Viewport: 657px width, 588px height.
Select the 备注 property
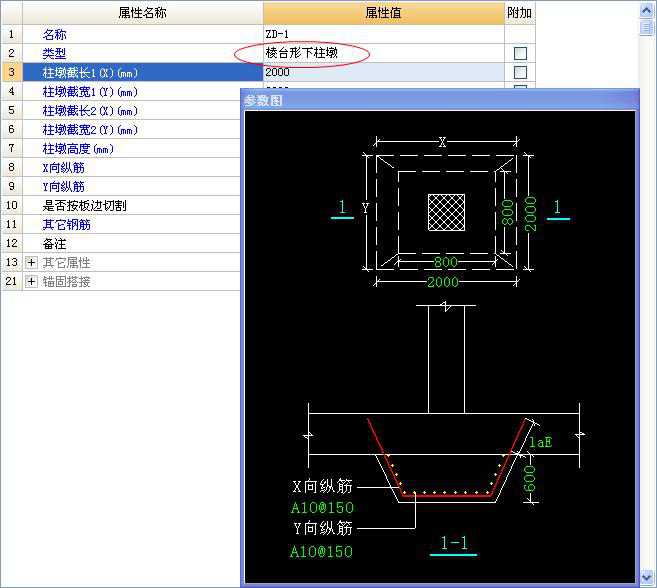click(132, 243)
